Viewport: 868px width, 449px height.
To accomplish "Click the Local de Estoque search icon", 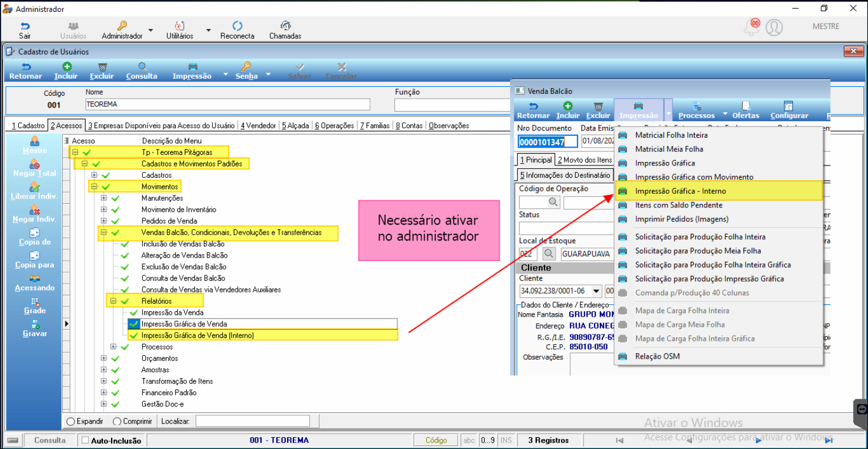I will point(549,254).
